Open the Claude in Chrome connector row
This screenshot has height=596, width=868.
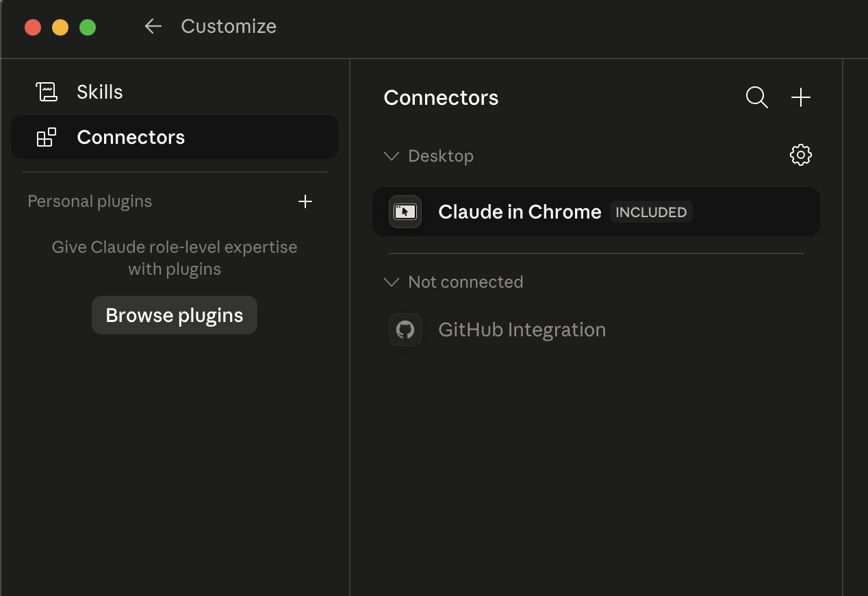[x=596, y=212]
